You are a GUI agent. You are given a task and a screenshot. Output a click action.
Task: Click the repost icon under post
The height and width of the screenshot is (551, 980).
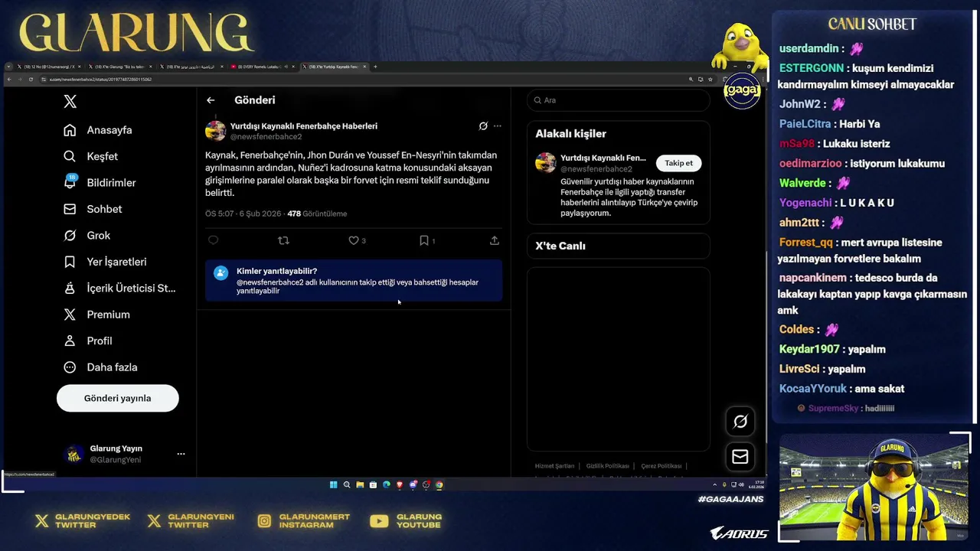pyautogui.click(x=283, y=240)
